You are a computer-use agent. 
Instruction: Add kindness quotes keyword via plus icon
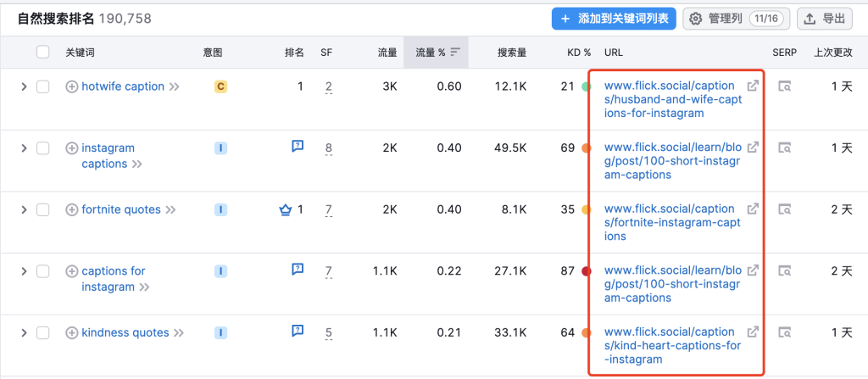click(72, 332)
